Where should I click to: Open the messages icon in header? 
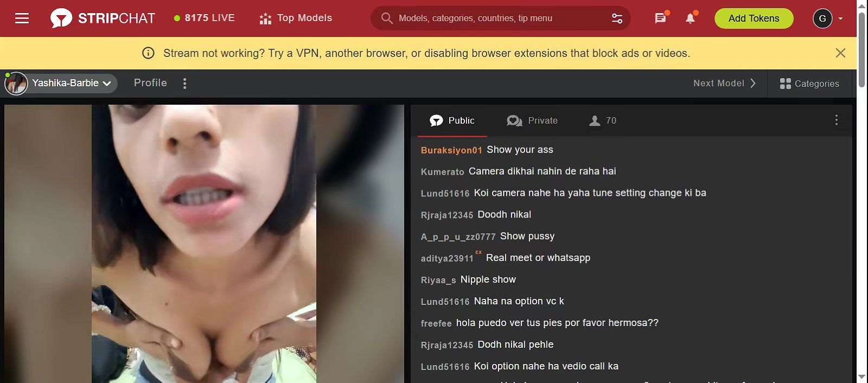(660, 18)
